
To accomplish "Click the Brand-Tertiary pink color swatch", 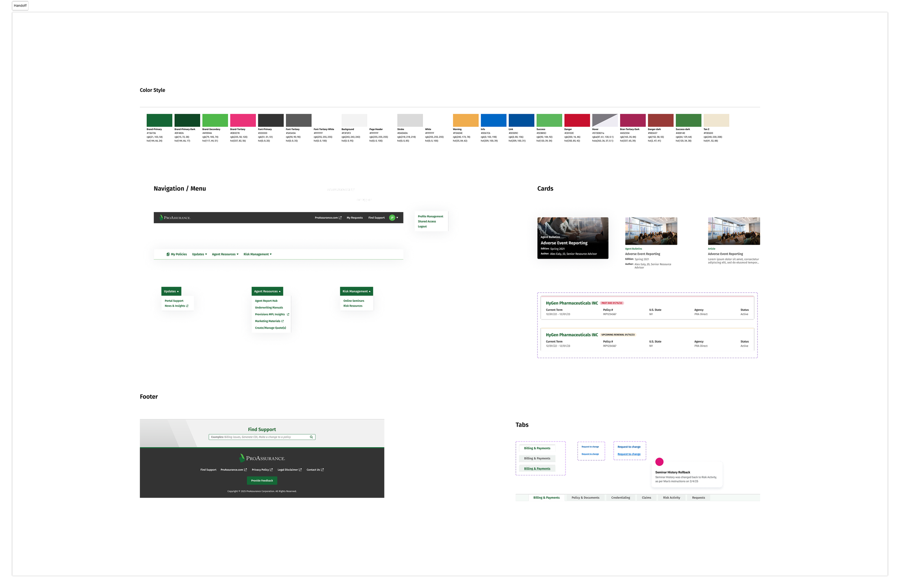I will [243, 120].
